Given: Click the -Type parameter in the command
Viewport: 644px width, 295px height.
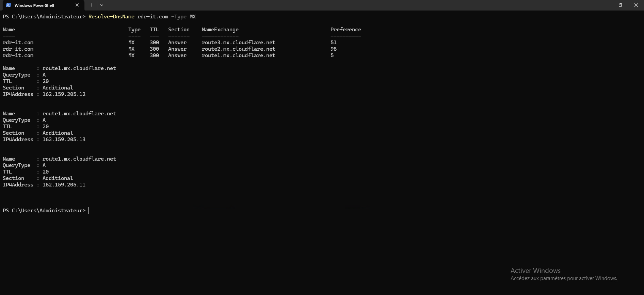Looking at the screenshot, I should pyautogui.click(x=179, y=17).
